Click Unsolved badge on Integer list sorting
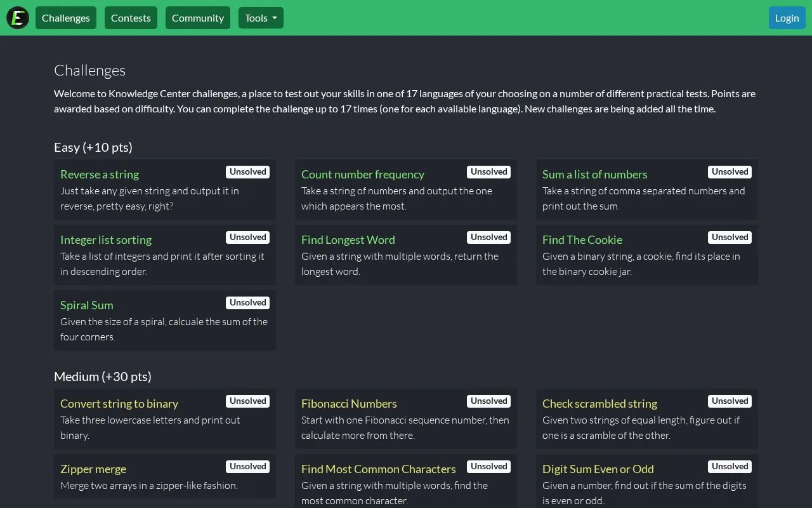Screen dimensions: 812x508 248,237
